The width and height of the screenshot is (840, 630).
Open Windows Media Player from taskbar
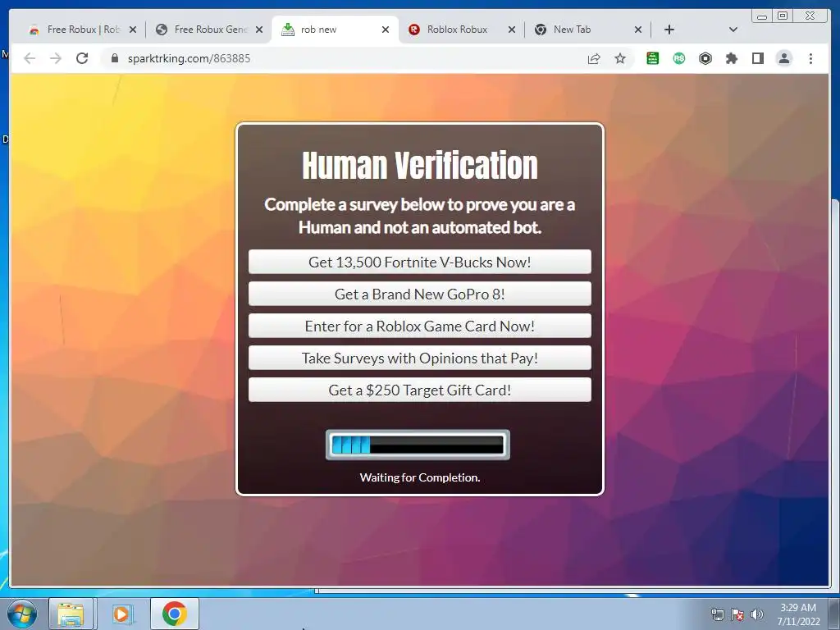[x=121, y=614]
